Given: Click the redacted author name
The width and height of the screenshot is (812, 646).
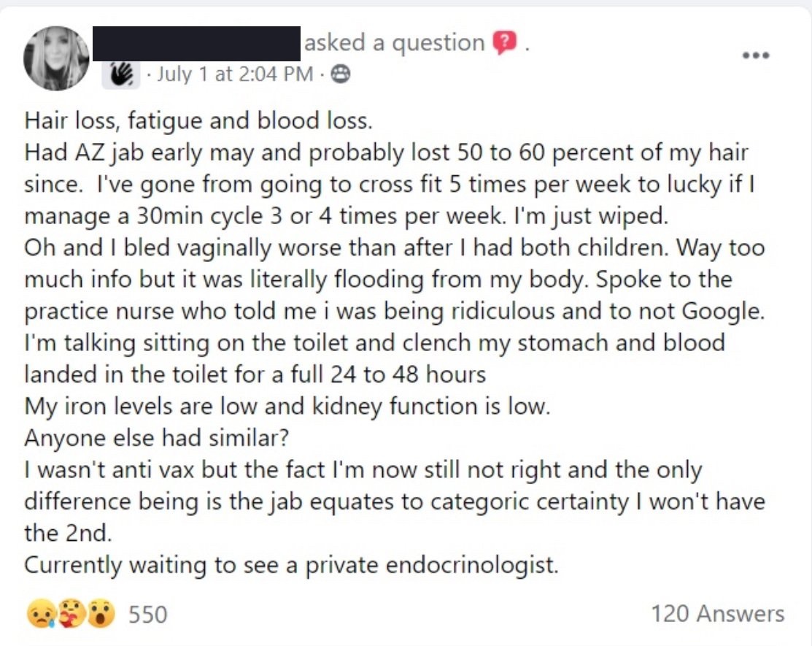Looking at the screenshot, I should pyautogui.click(x=197, y=44).
